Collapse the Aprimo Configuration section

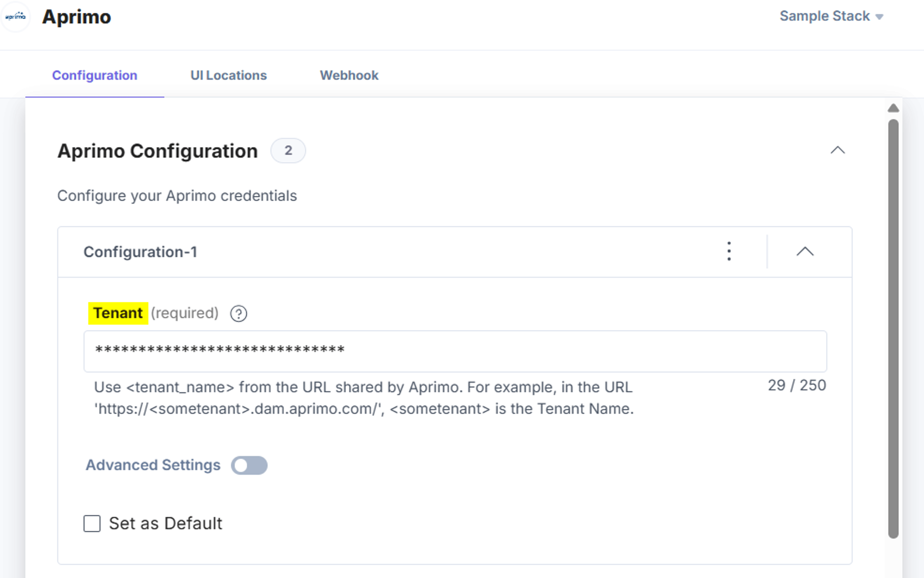(x=837, y=150)
